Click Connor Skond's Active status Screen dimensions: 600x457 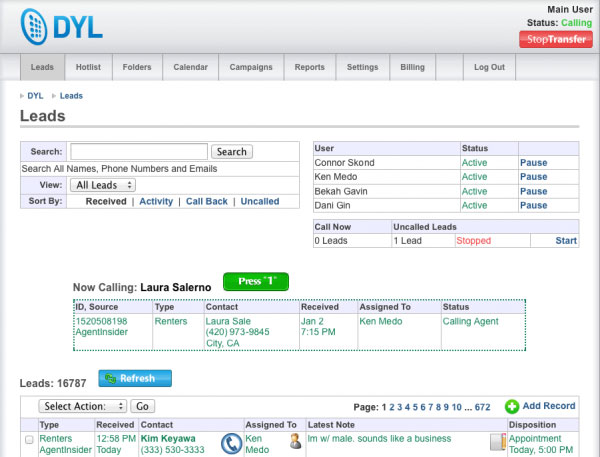(474, 163)
